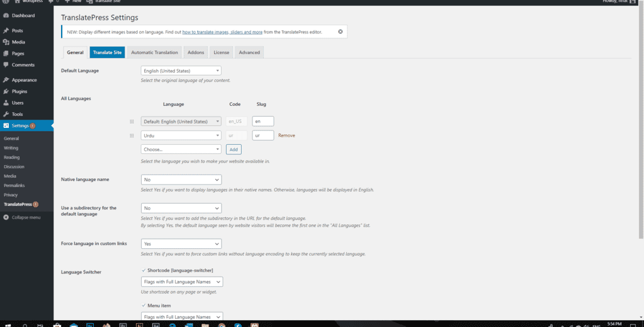This screenshot has width=644, height=327.
Task: Open Shortcode Flags with Full Language Names dropdown
Action: click(182, 282)
